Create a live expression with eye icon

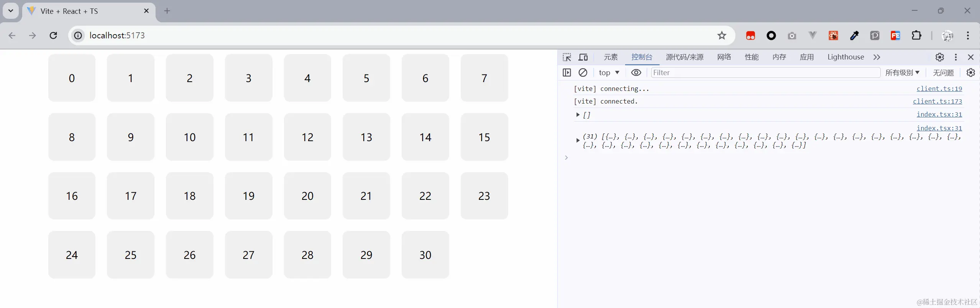pos(636,72)
